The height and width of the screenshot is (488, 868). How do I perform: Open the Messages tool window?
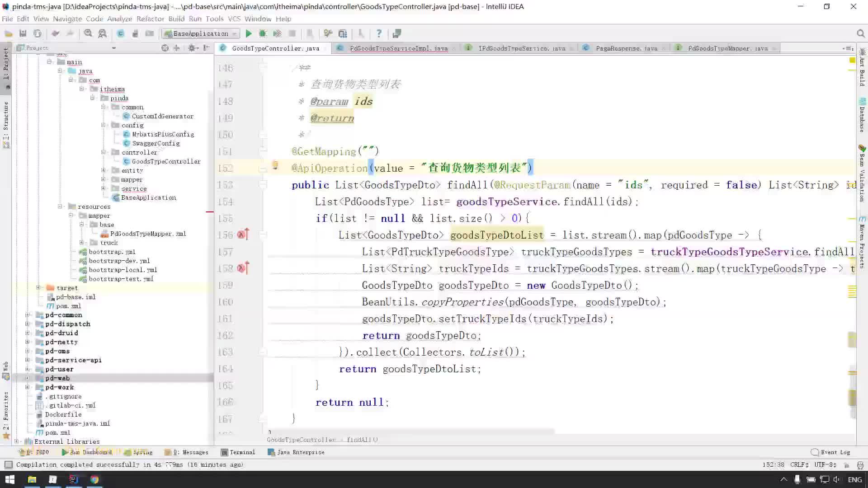coord(186,452)
